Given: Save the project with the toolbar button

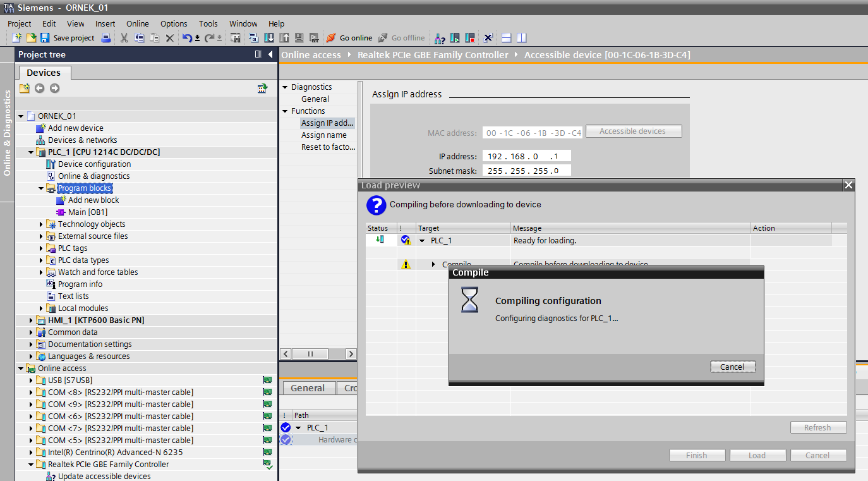Looking at the screenshot, I should (x=67, y=38).
